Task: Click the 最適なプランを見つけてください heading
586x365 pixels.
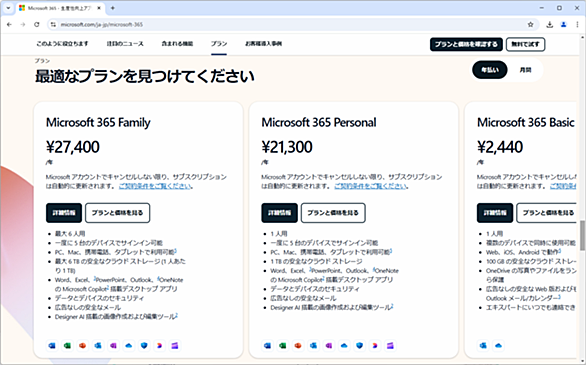Action: (x=145, y=77)
